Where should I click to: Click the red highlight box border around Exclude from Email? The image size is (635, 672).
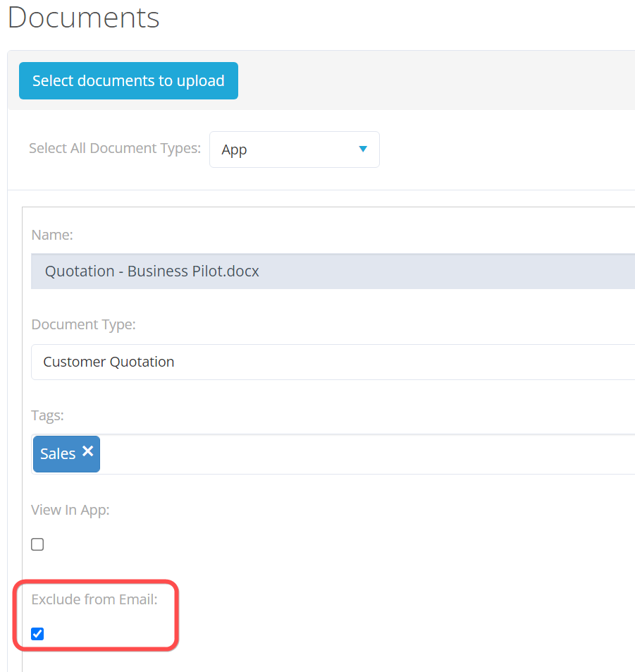177,613
